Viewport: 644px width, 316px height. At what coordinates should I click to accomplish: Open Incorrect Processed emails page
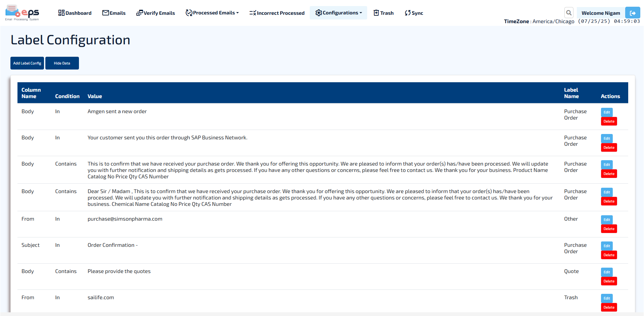pyautogui.click(x=277, y=13)
